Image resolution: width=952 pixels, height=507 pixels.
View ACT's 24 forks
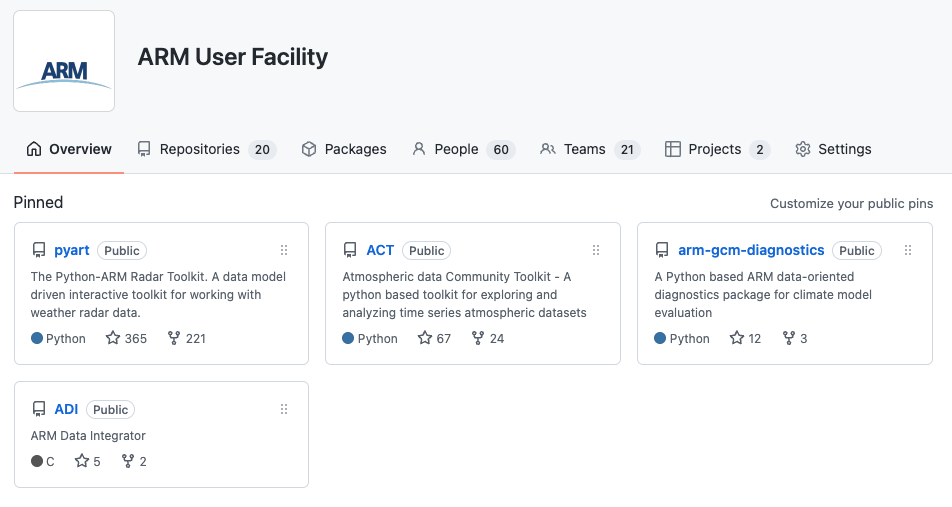[488, 338]
